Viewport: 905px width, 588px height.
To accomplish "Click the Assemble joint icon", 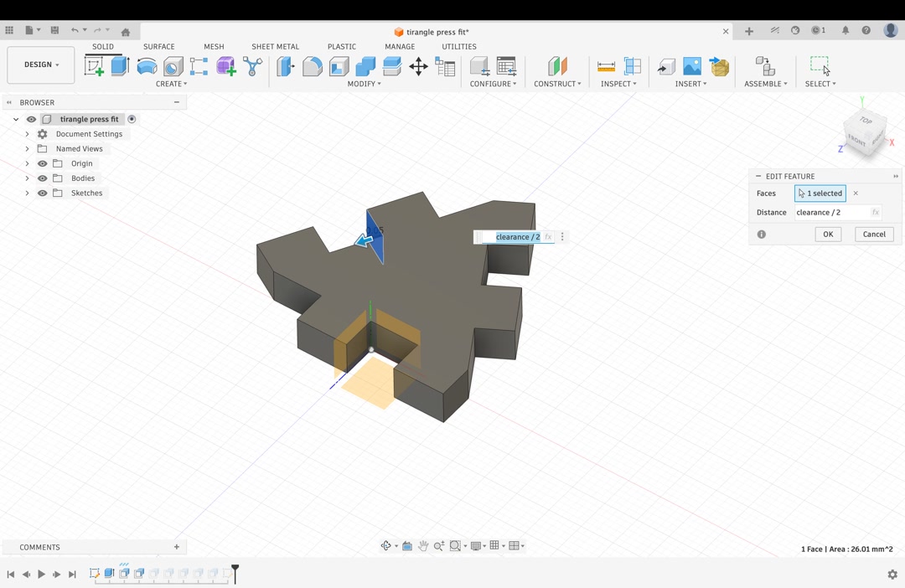I will click(x=765, y=66).
